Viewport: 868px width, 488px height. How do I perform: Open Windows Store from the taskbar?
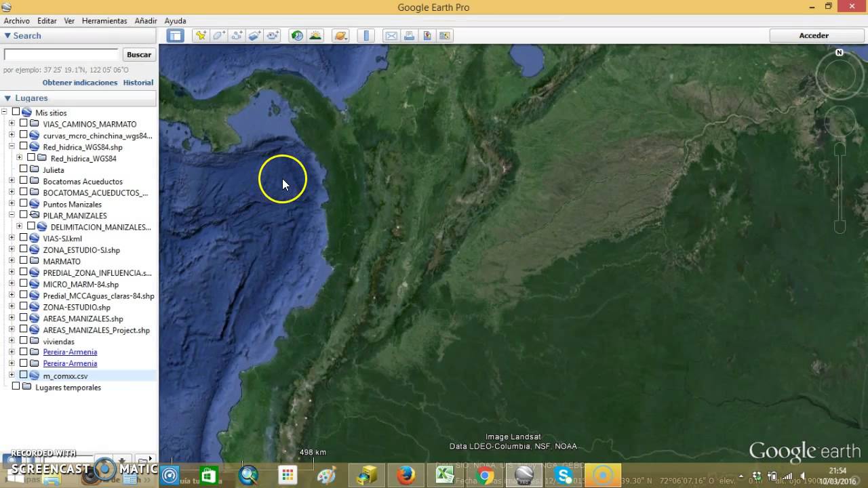point(208,476)
